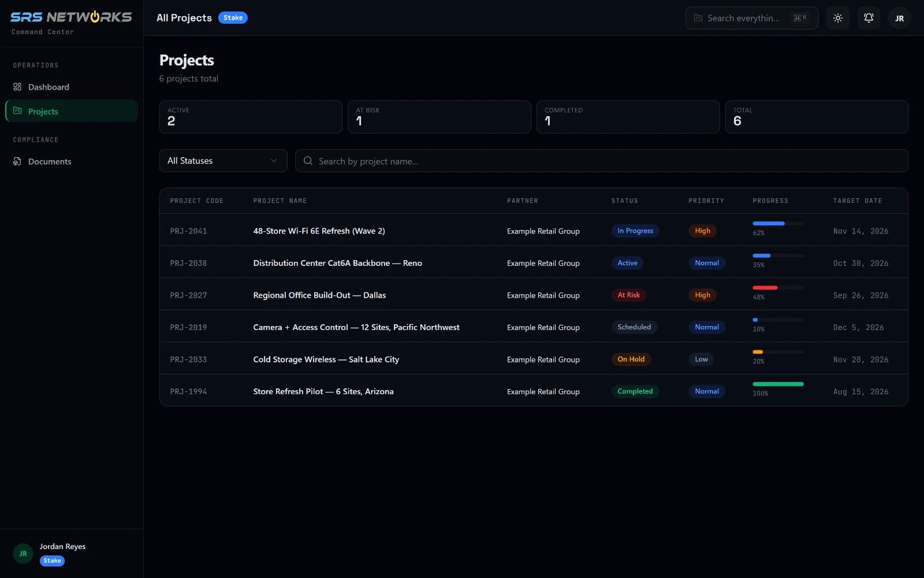Click Example Retail Group partner for PRJ-2033
This screenshot has height=578, width=924.
(x=543, y=360)
